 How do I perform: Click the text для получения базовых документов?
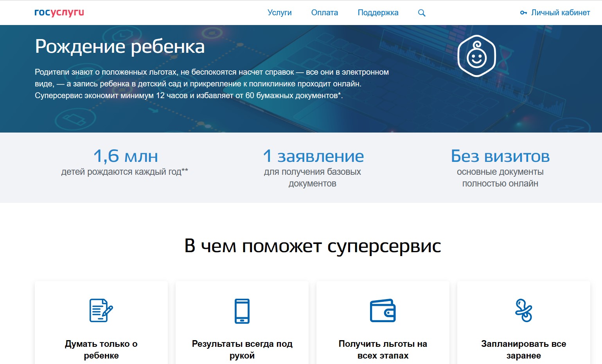(313, 178)
